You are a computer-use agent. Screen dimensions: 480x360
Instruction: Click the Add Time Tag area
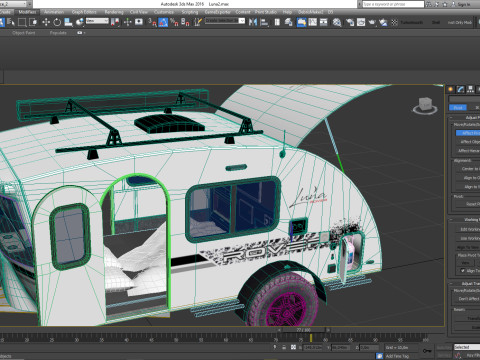[x=397, y=356]
